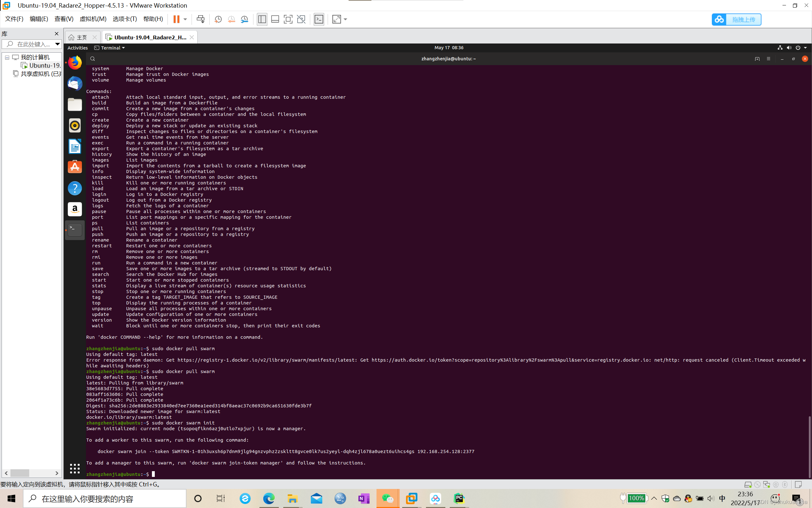Screen dimensions: 812x508
Task: Click the stretch guest display icon
Action: pos(337,19)
